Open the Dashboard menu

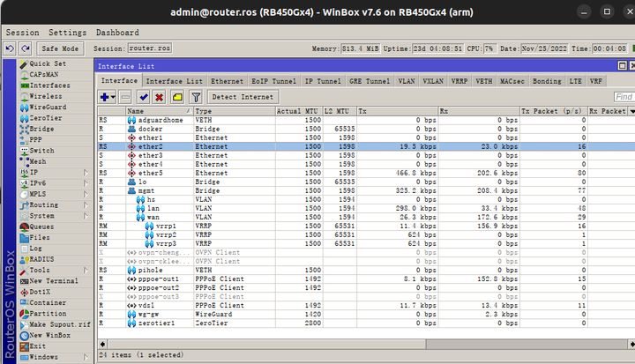(117, 33)
